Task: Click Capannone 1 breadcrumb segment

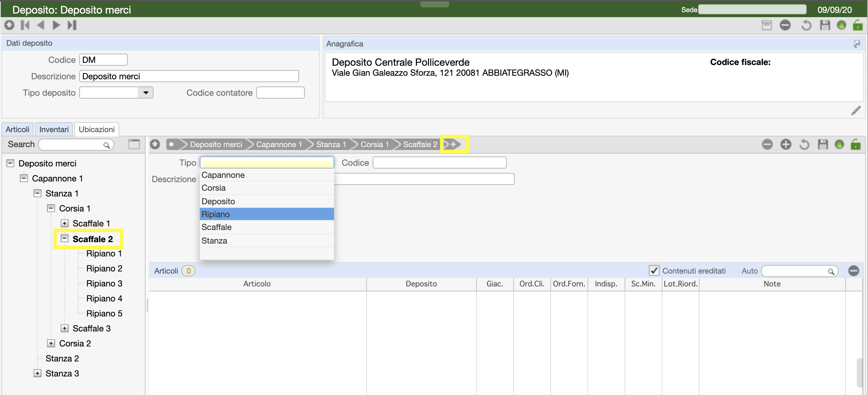Action: click(x=279, y=144)
